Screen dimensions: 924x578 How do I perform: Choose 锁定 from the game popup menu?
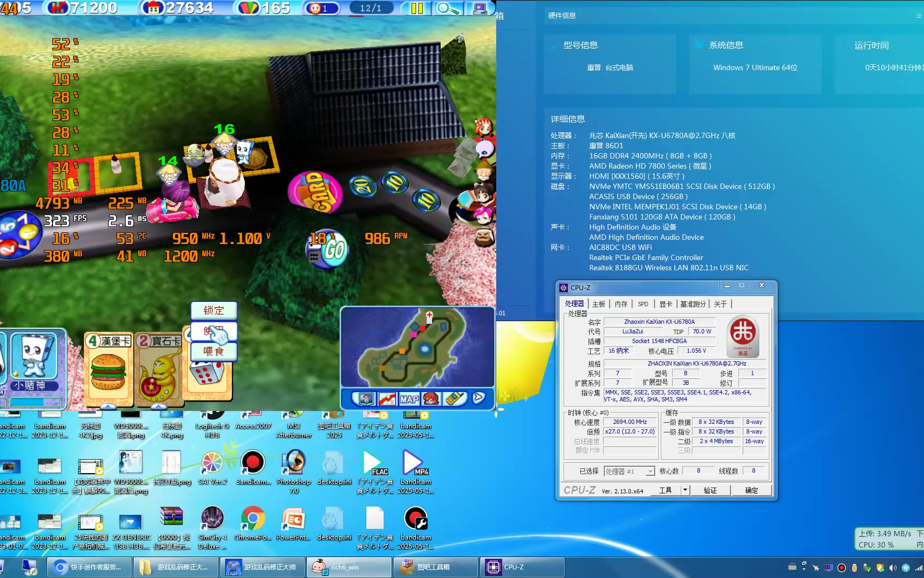click(214, 310)
